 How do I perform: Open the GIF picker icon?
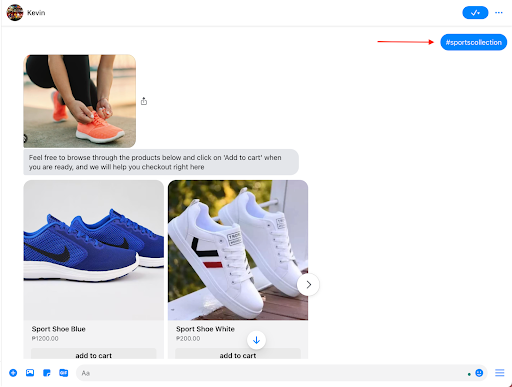pyautogui.click(x=64, y=373)
